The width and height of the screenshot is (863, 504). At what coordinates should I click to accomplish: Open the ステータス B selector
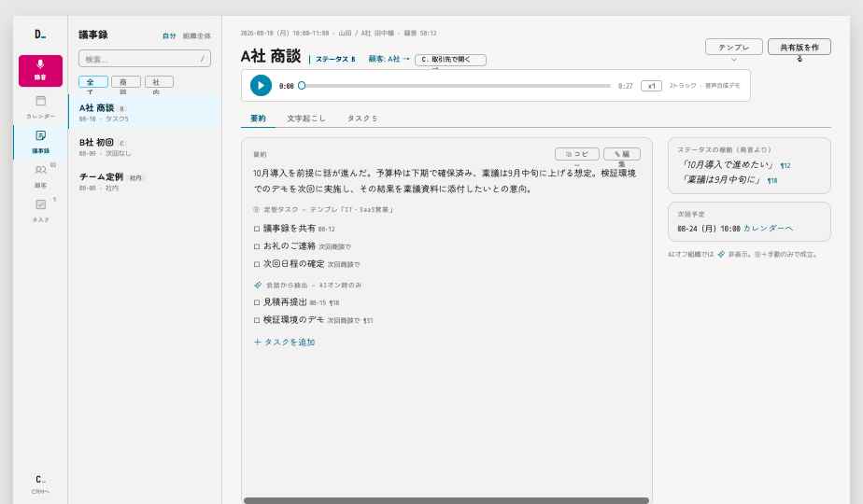point(335,59)
